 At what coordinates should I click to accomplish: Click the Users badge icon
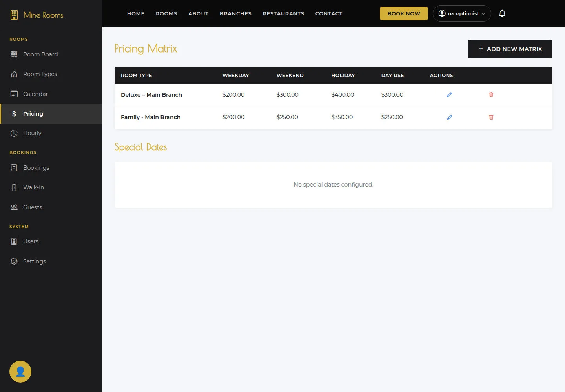pyautogui.click(x=14, y=241)
